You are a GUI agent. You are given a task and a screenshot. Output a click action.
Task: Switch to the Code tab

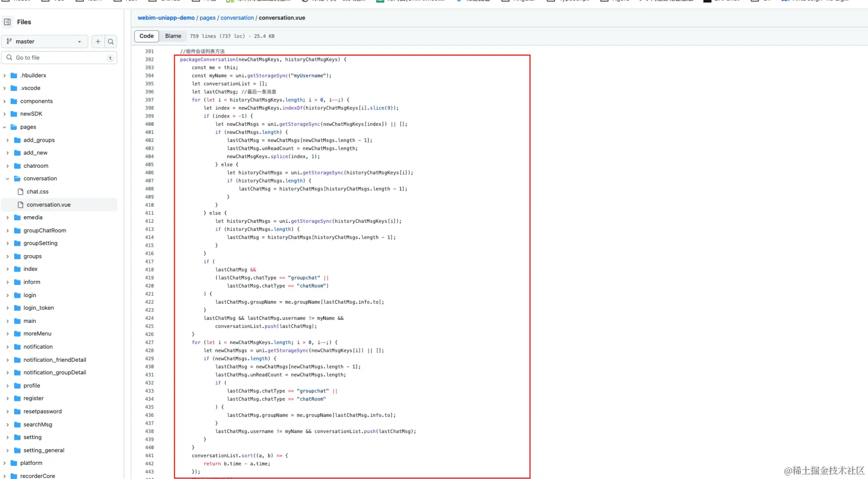click(x=146, y=36)
